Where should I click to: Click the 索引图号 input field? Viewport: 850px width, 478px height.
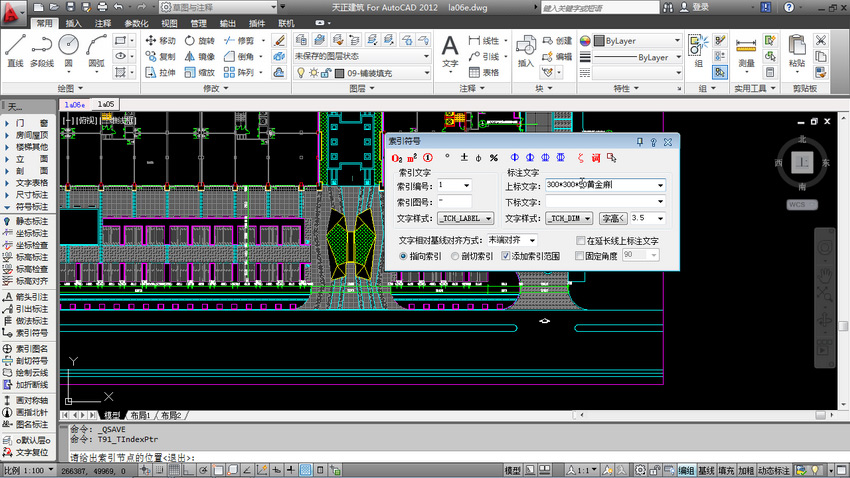pyautogui.click(x=454, y=202)
